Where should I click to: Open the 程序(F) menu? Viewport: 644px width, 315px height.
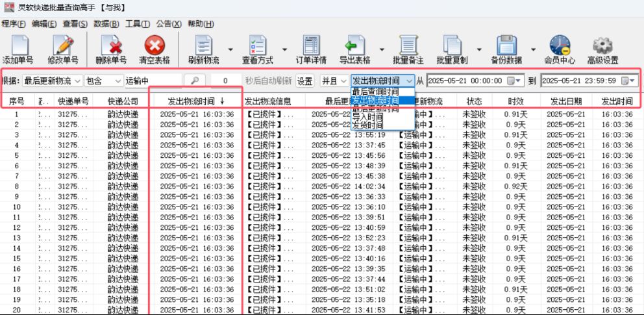coord(14,24)
